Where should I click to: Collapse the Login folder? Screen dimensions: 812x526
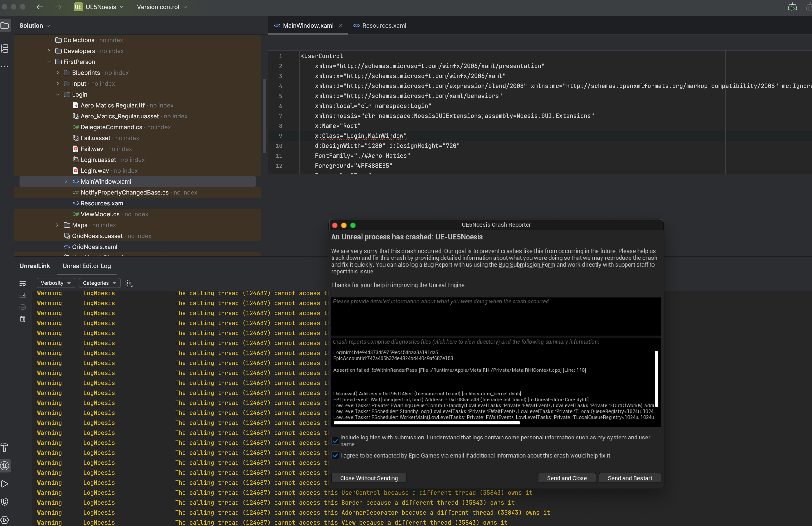(x=57, y=95)
